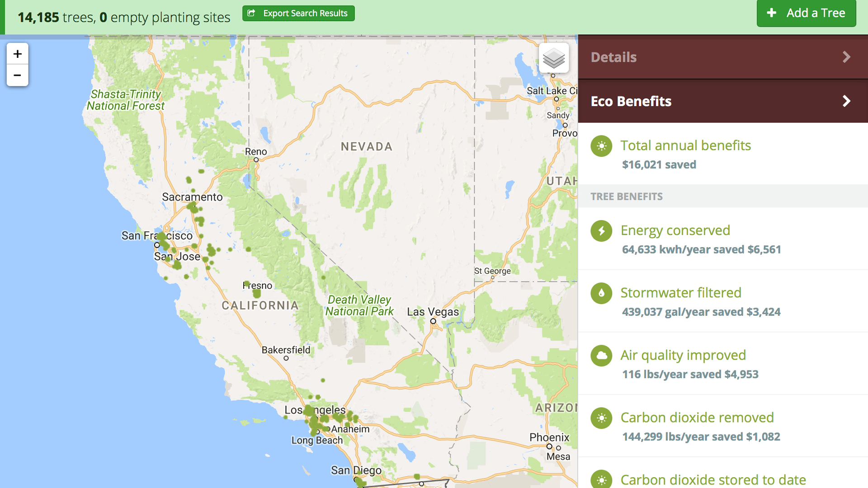This screenshot has width=868, height=488.
Task: Expand the Details panel chevron
Action: [846, 57]
